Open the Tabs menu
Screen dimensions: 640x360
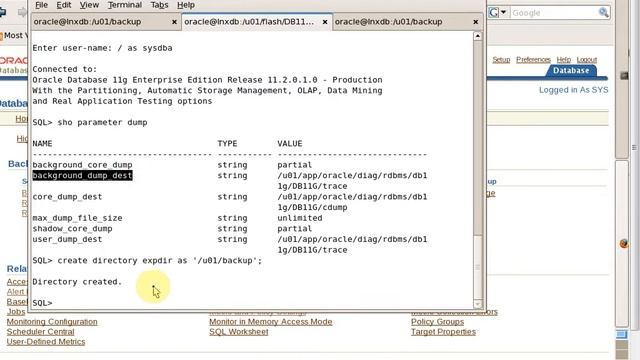pyautogui.click(x=159, y=5)
